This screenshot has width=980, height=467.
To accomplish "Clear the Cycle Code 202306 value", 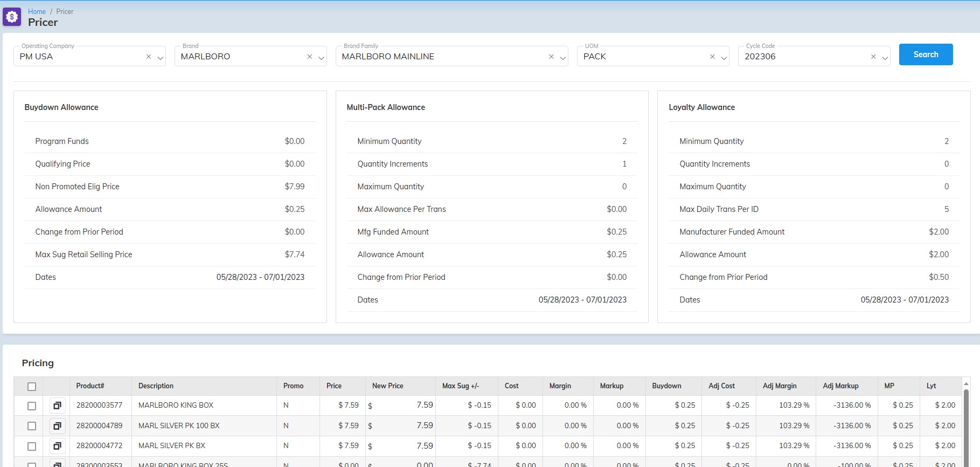I will pos(873,57).
